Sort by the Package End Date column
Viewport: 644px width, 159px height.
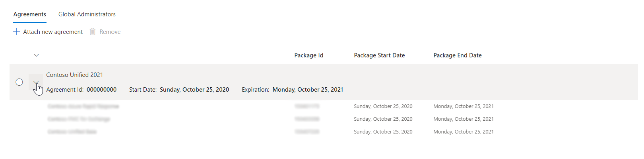(458, 55)
